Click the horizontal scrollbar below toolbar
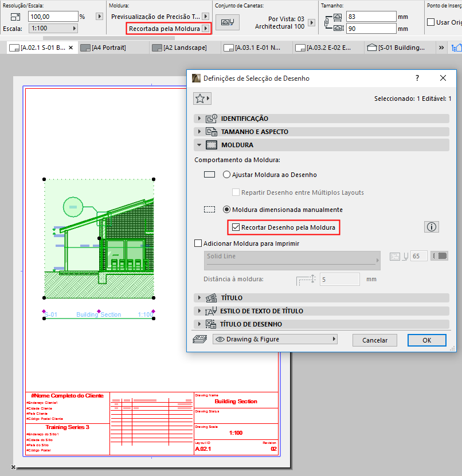Image resolution: width=462 pixels, height=476 pixels. click(109, 38)
